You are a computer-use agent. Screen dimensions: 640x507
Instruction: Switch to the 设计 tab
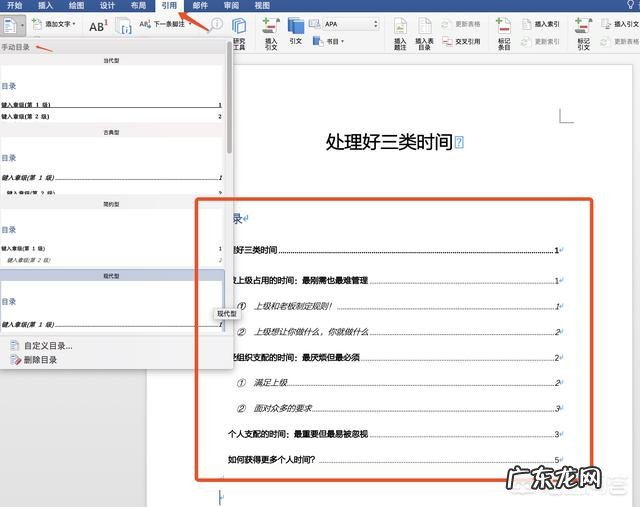click(x=107, y=5)
